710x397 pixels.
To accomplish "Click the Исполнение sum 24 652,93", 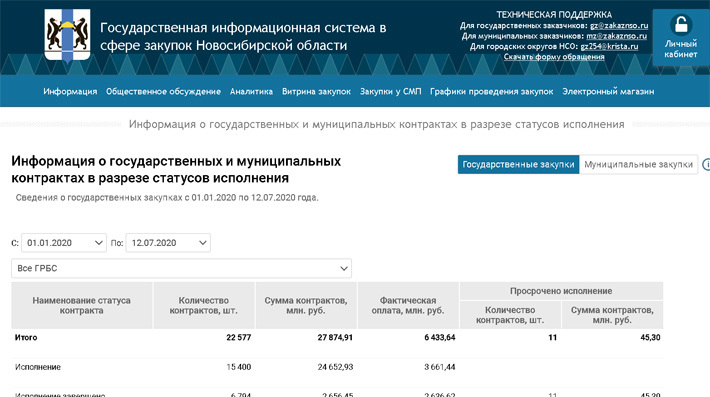I will (x=335, y=367).
